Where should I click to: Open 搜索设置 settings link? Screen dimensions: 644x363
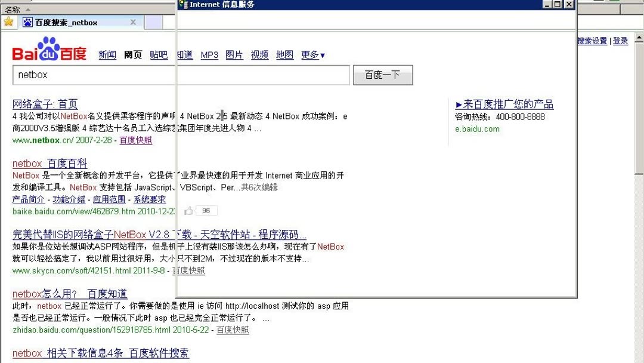coord(592,41)
